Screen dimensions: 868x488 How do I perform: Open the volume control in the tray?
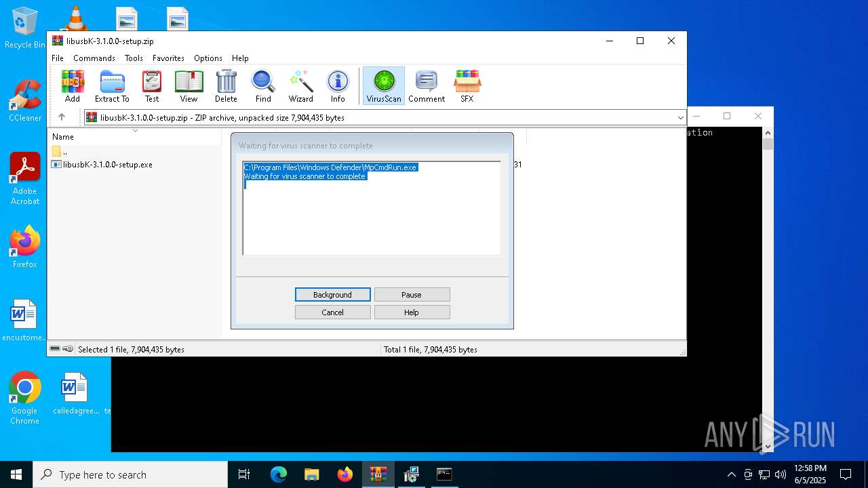coord(781,474)
